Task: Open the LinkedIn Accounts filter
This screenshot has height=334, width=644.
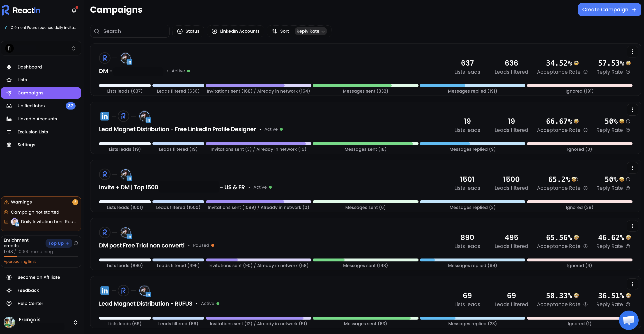Action: point(235,31)
